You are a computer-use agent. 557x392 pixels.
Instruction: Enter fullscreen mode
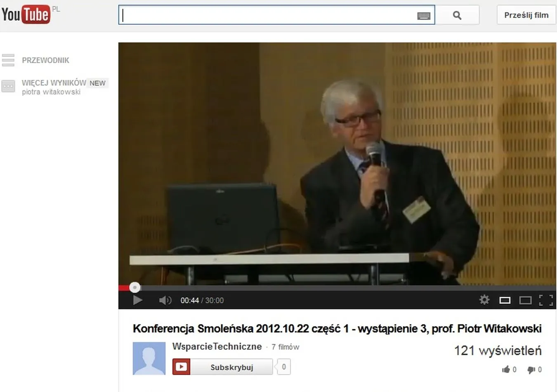[x=546, y=300]
